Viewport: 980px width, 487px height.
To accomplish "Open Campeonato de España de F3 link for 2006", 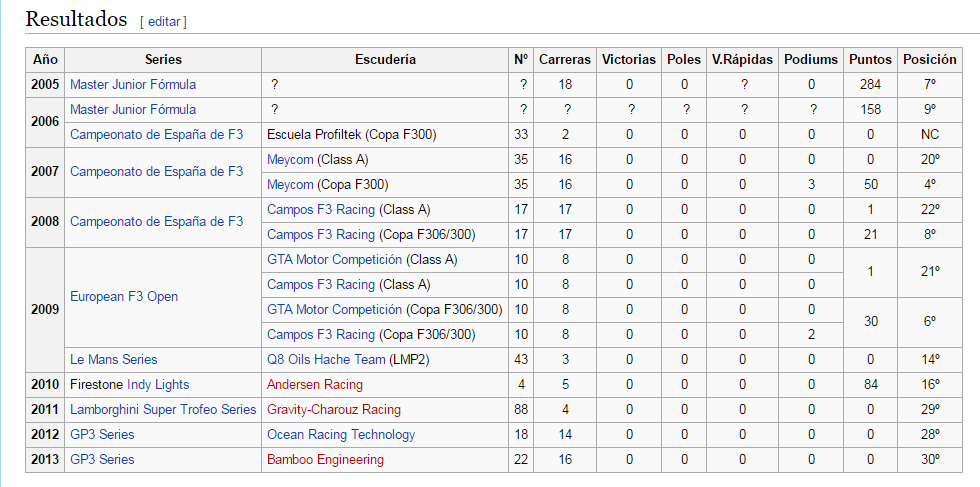I will (156, 134).
